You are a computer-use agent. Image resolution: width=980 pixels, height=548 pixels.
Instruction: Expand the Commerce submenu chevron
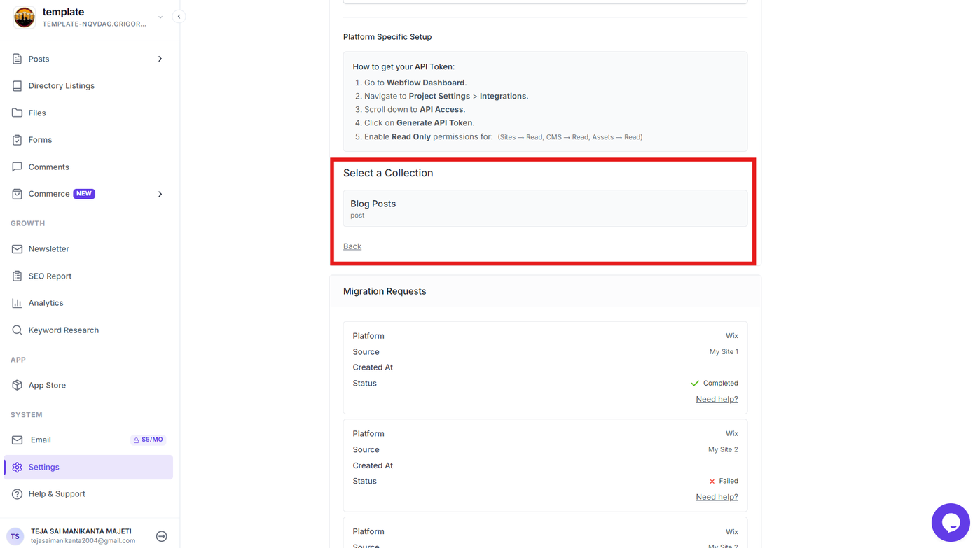pyautogui.click(x=160, y=194)
